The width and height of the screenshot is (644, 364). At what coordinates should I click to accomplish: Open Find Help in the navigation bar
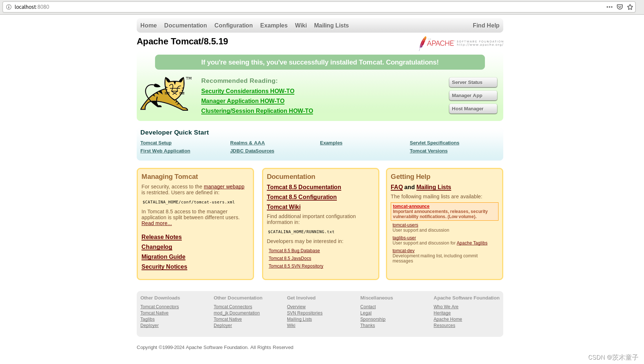(486, 26)
